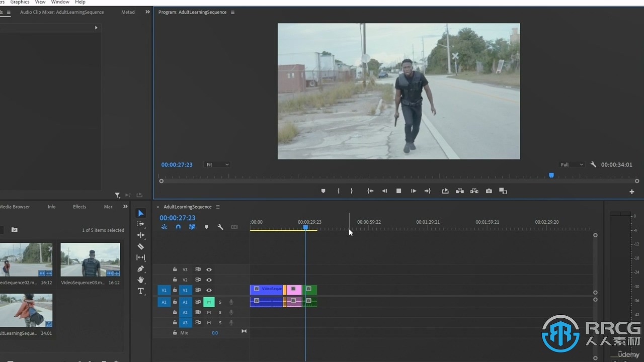Solo audio track A3
644x362 pixels.
(x=220, y=323)
